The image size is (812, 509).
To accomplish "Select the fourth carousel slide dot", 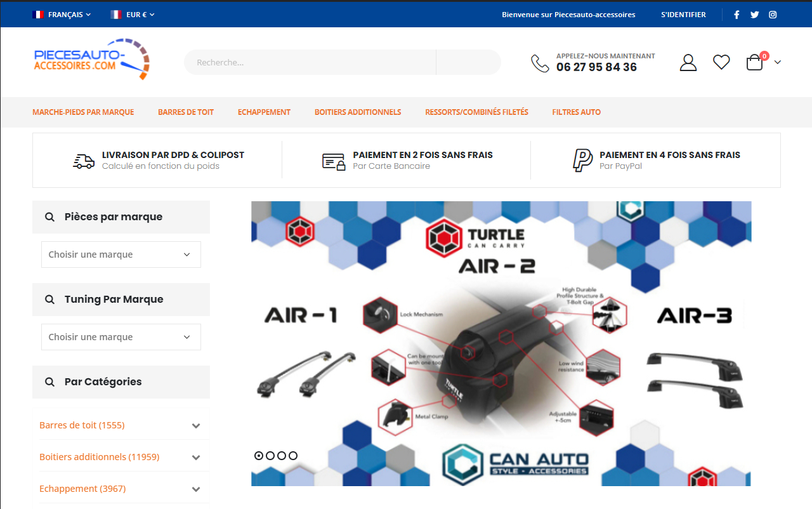I will [292, 456].
